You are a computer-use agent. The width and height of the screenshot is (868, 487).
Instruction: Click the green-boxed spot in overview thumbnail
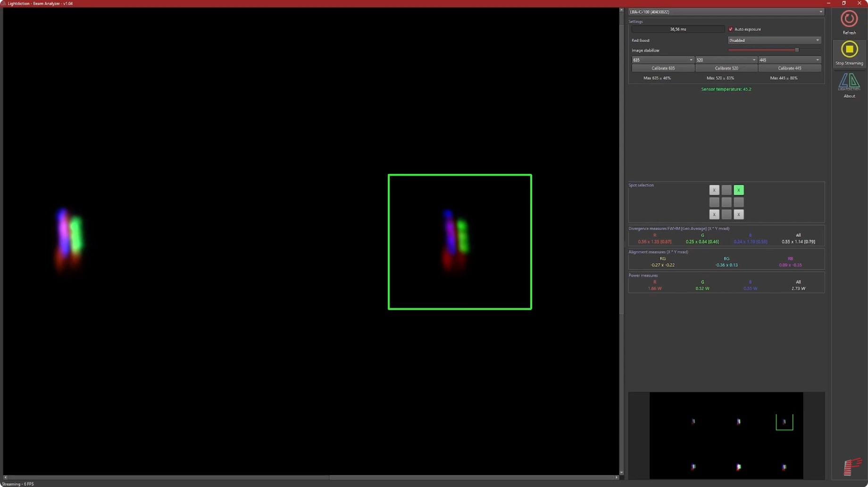pos(785,422)
